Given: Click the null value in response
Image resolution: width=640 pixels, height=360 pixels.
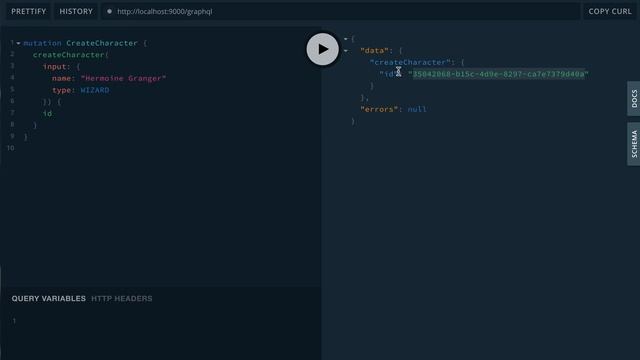Looking at the screenshot, I should point(417,109).
